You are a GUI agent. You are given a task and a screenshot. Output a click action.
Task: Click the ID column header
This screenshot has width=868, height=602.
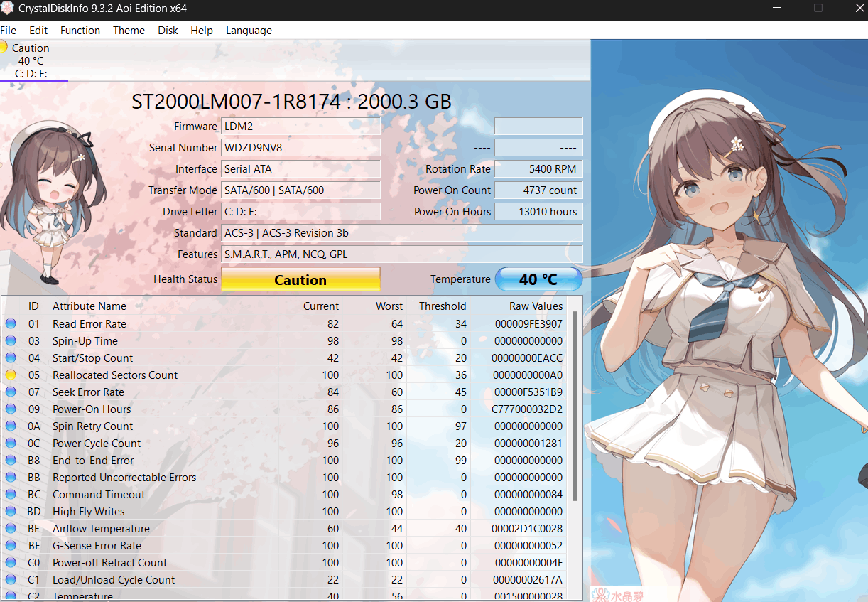click(33, 306)
